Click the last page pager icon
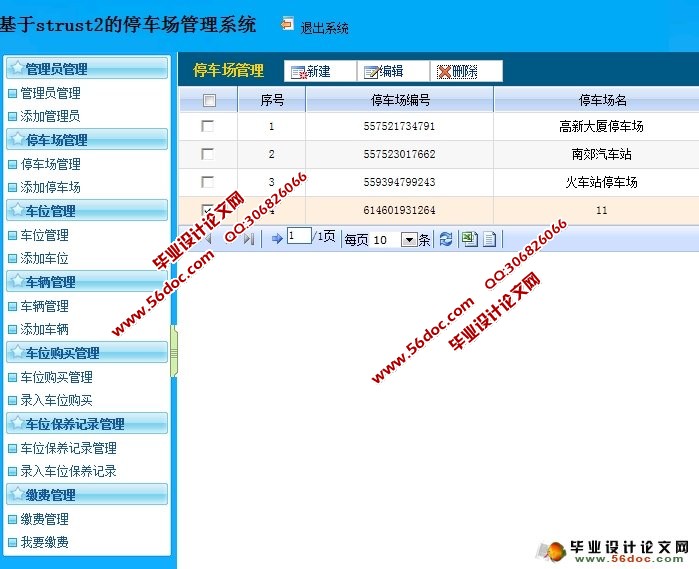This screenshot has height=569, width=699. click(249, 239)
